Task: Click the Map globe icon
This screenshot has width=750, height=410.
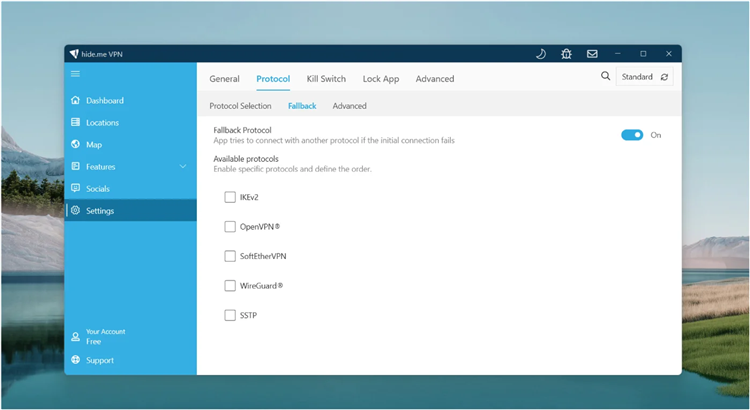Action: pyautogui.click(x=76, y=144)
